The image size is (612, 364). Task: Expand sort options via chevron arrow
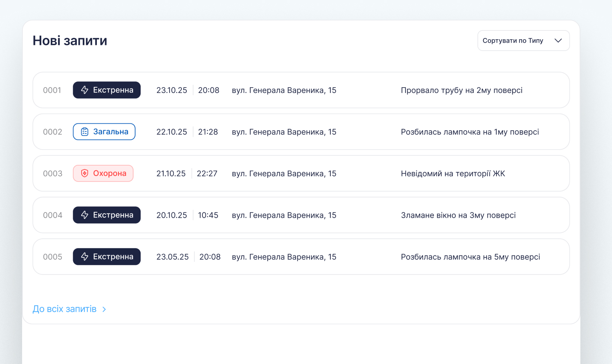[558, 40]
